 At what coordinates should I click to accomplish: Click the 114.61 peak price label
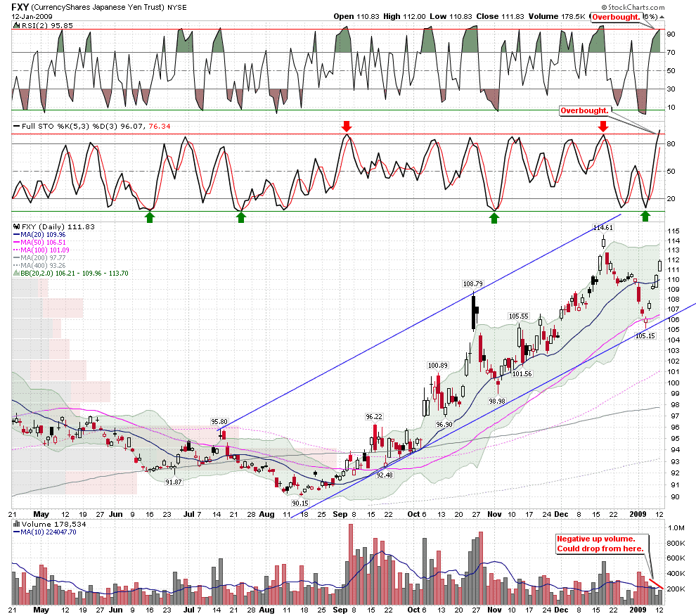(603, 227)
